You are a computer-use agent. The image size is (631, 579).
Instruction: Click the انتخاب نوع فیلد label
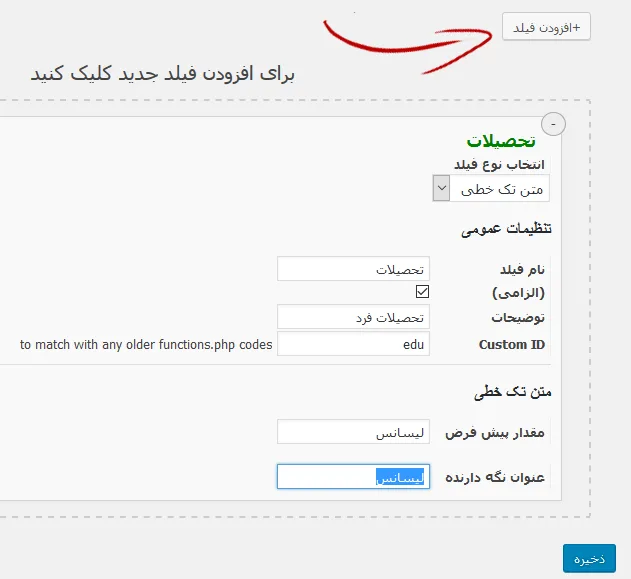tap(499, 164)
